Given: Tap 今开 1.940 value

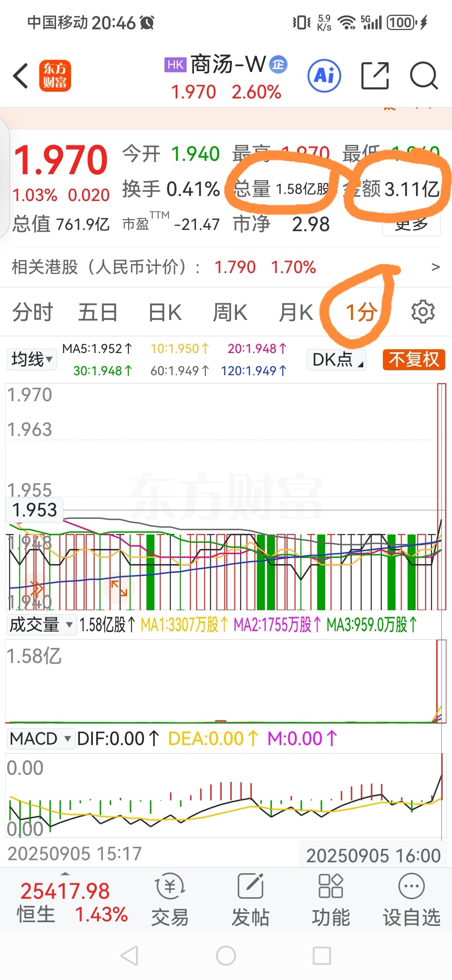Looking at the screenshot, I should (171, 154).
